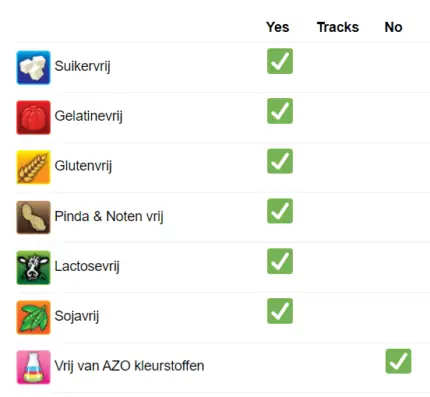Image resolution: width=430 pixels, height=397 pixels.
Task: Click the Suikervrij sugar cubes icon
Action: [33, 67]
